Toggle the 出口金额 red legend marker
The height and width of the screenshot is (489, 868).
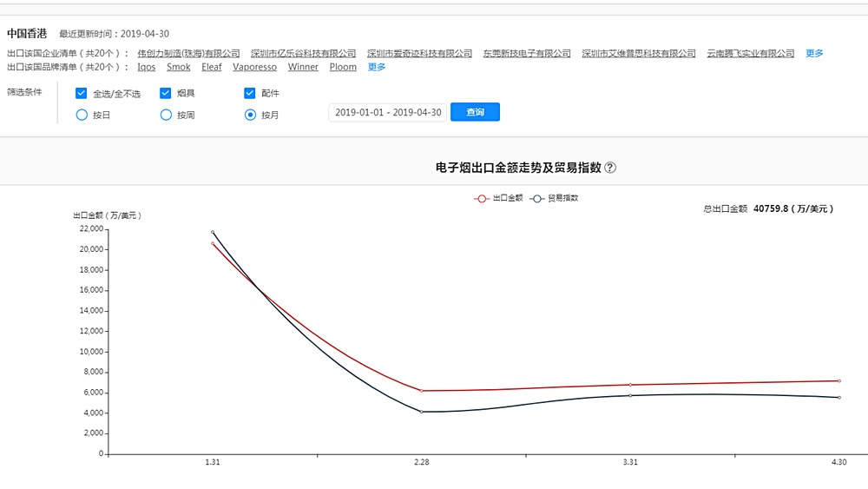click(481, 199)
